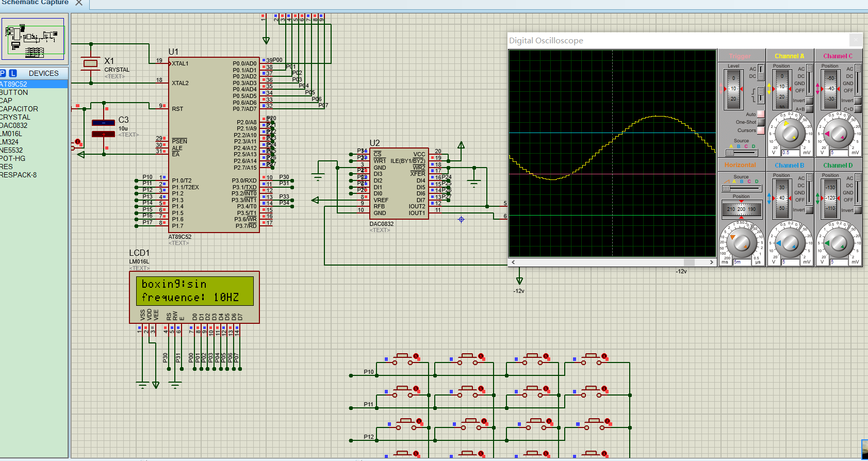Click the Horizontal Source selector slider
Image resolution: width=868 pixels, height=461 pixels.
(741, 188)
